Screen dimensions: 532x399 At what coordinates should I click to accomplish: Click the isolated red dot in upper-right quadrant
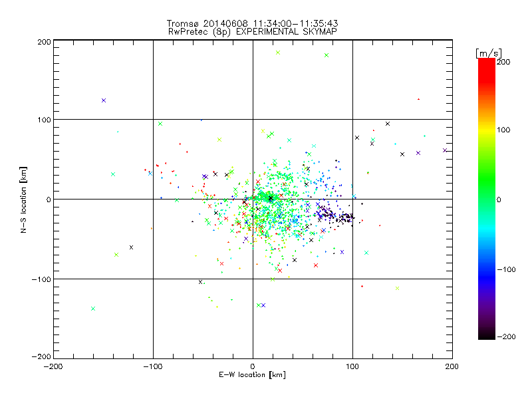coord(419,99)
